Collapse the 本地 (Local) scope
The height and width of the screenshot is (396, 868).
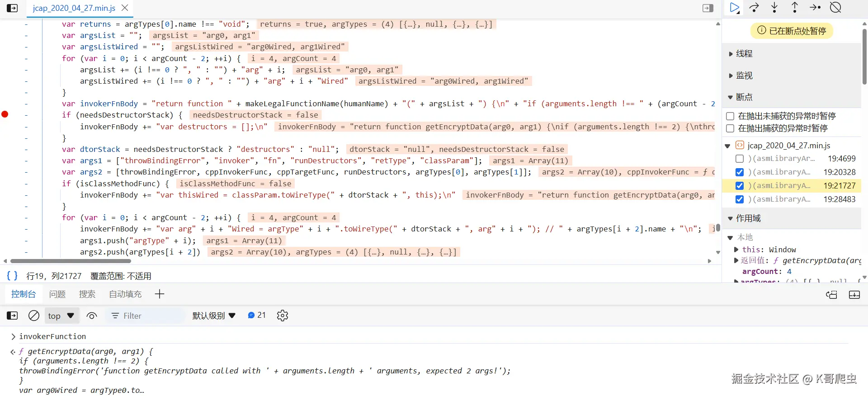(730, 238)
